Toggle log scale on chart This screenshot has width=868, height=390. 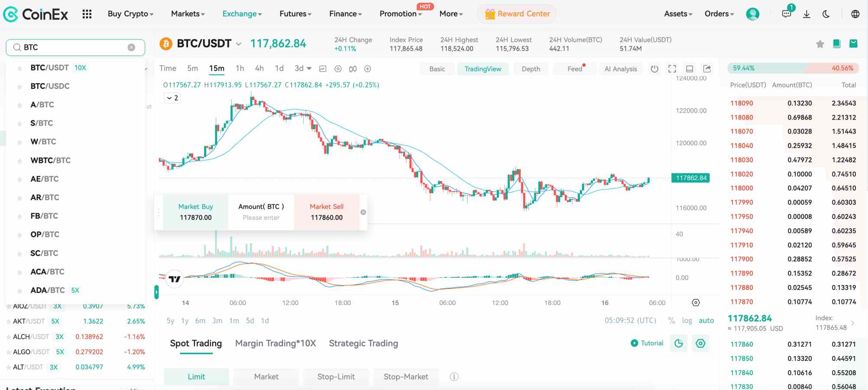687,320
